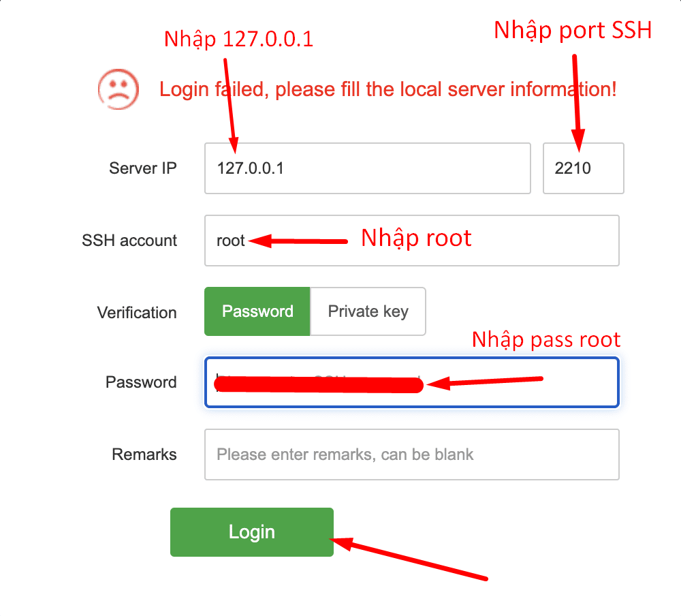Click the Server IP label
The height and width of the screenshot is (616, 681).
point(142,168)
